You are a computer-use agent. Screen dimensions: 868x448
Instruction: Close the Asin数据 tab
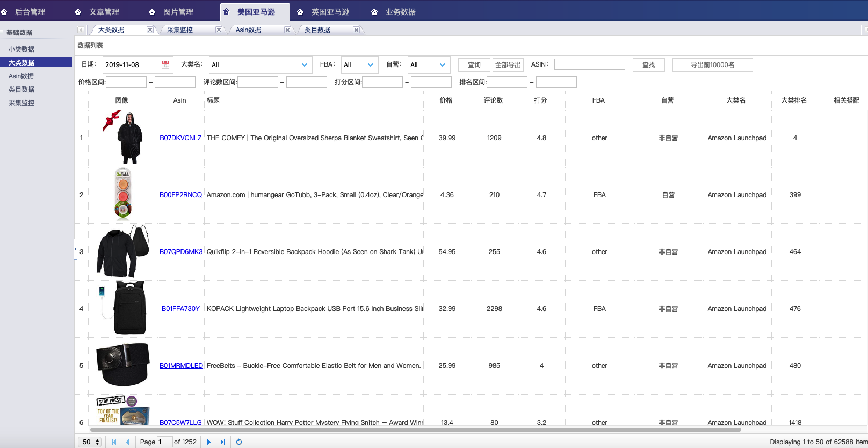coord(287,30)
